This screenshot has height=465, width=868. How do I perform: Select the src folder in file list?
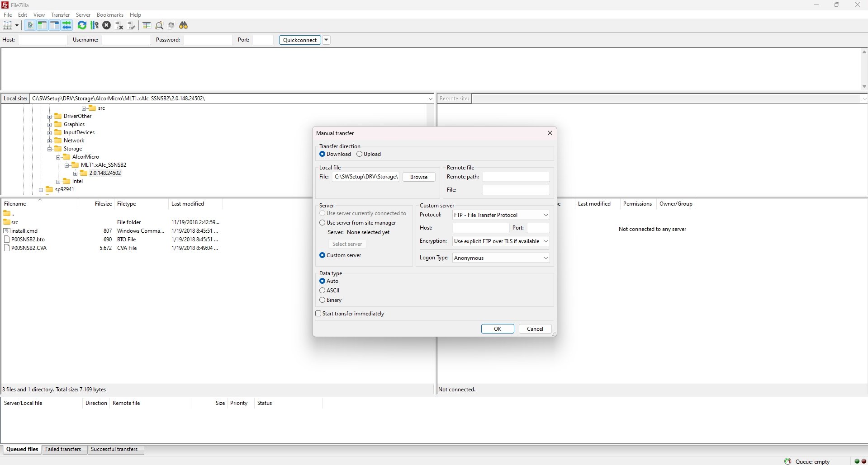pos(14,222)
